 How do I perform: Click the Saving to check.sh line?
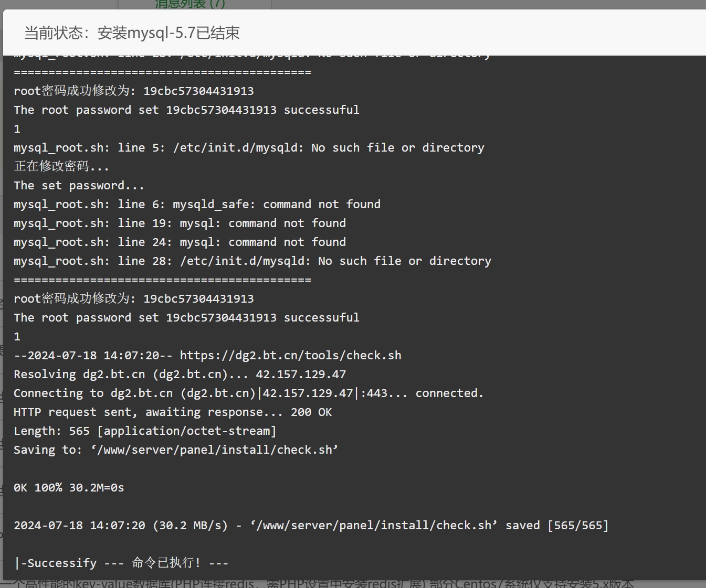click(x=176, y=450)
